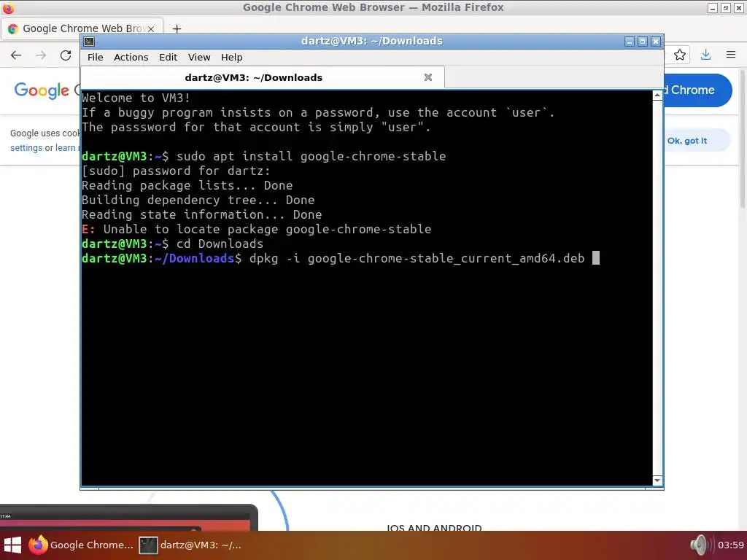
Task: Click the Google logo on the webpage
Action: tap(42, 90)
